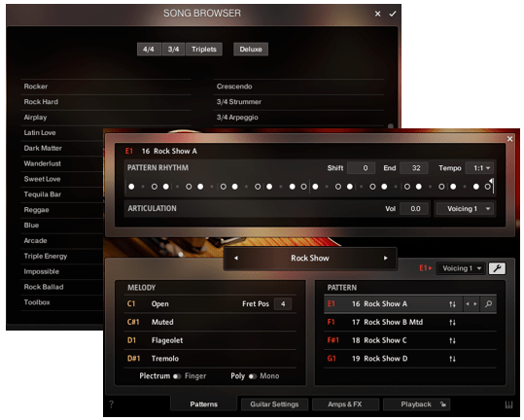Viewport: 524px width, 420px height.
Task: Select Sweet Love song
Action: point(62,179)
